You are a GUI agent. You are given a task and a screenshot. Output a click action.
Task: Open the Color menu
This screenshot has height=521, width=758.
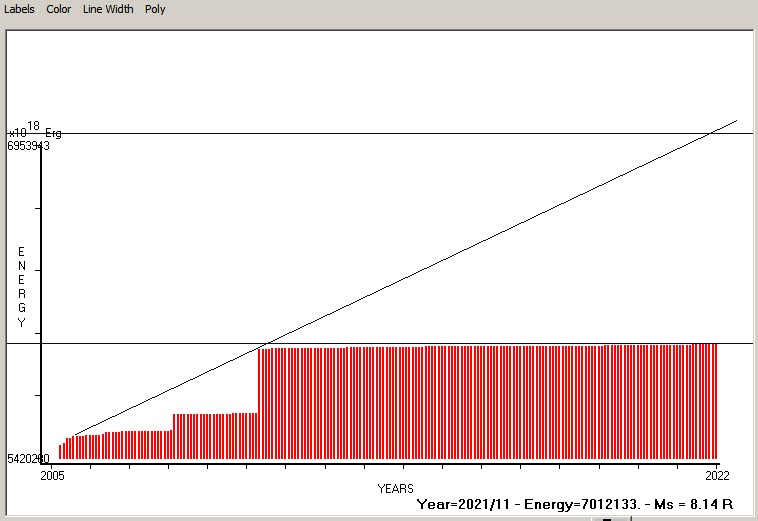(58, 9)
